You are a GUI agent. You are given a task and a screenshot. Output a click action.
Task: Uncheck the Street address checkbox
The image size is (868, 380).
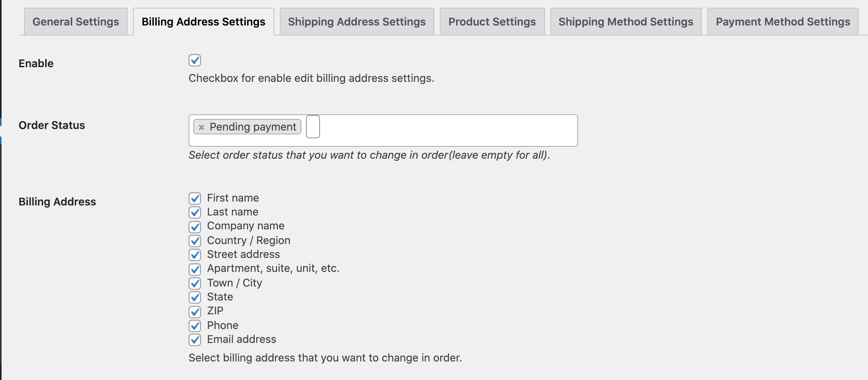(x=195, y=255)
